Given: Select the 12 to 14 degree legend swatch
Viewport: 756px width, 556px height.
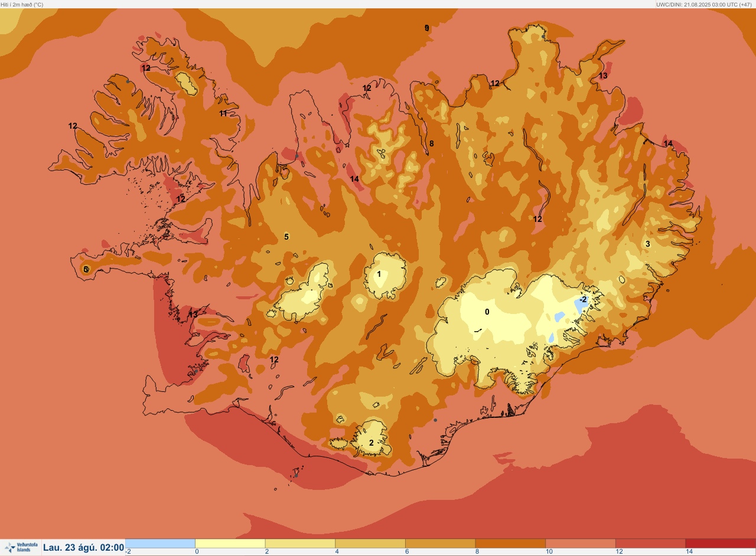Looking at the screenshot, I should tap(650, 544).
